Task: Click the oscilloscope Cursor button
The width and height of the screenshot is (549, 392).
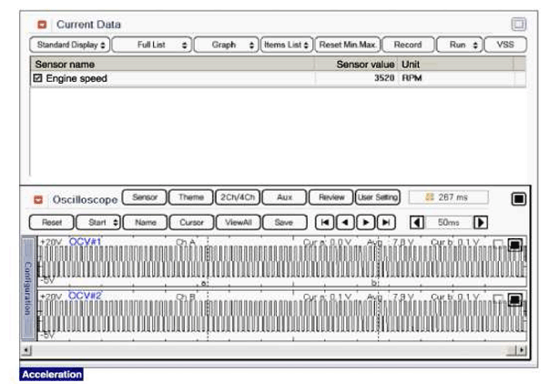Action: pyautogui.click(x=191, y=221)
